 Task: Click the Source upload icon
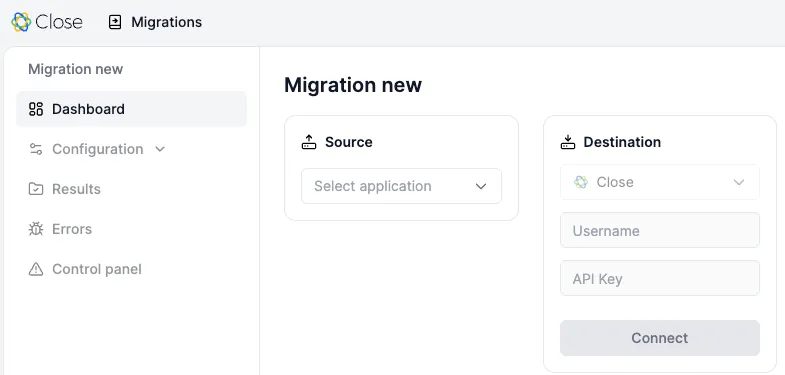tap(309, 142)
